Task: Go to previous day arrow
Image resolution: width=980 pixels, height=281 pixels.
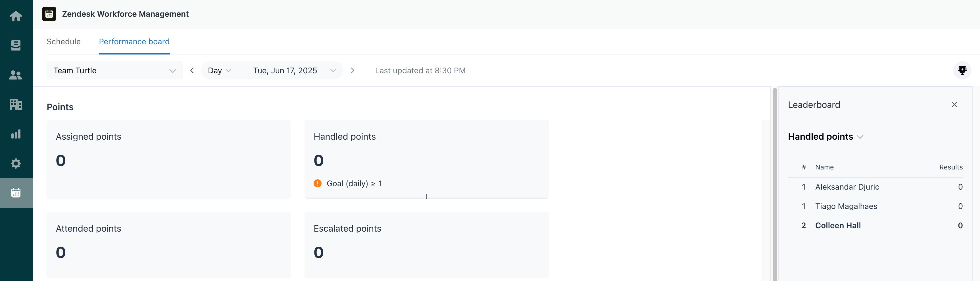Action: tap(192, 71)
